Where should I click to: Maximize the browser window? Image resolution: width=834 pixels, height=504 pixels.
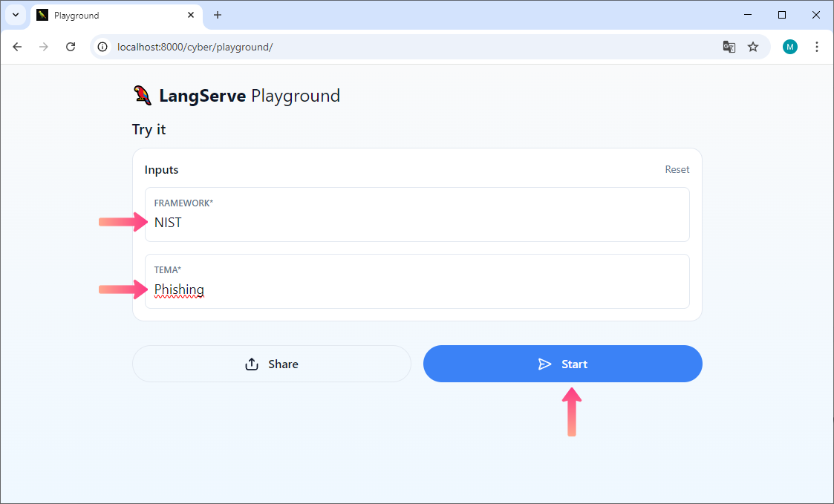point(782,15)
